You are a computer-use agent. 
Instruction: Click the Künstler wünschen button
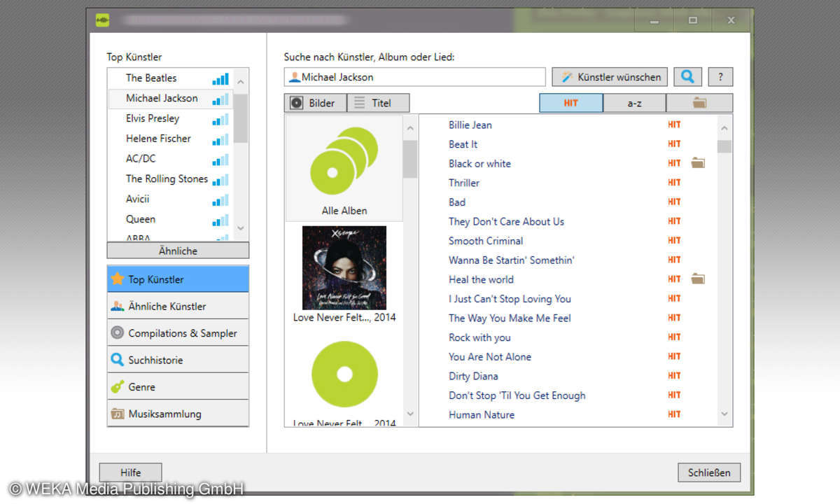[610, 76]
